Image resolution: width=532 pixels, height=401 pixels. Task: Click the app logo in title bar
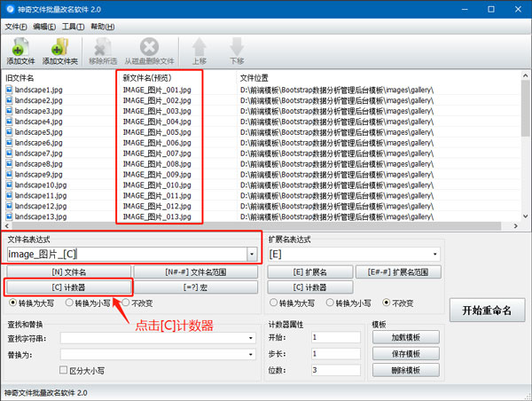[10, 9]
